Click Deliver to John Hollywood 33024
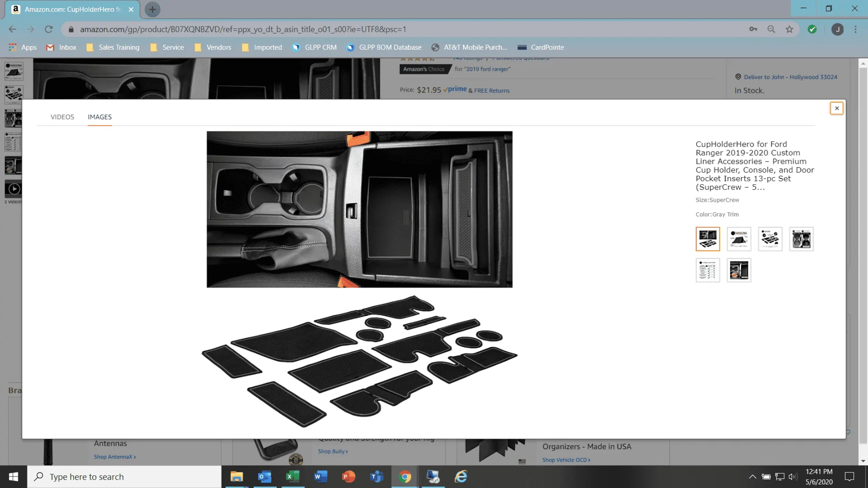Screen dimensions: 868x488 coord(790,77)
